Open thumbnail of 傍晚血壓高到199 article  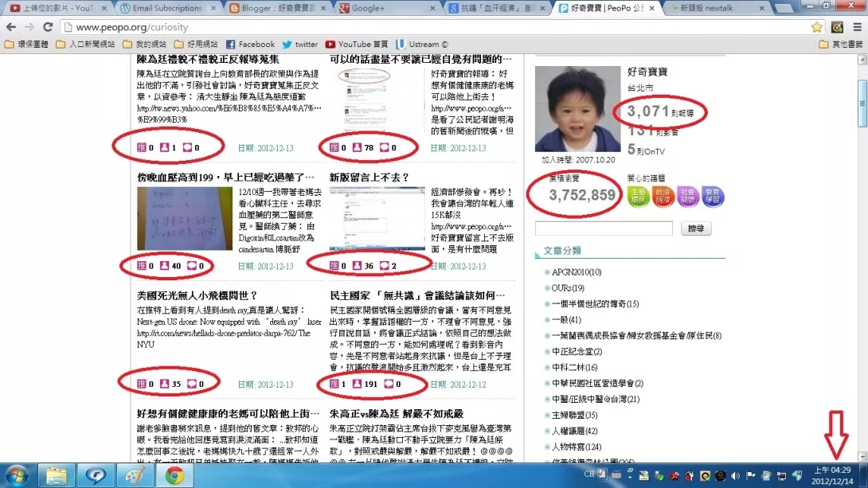click(185, 219)
